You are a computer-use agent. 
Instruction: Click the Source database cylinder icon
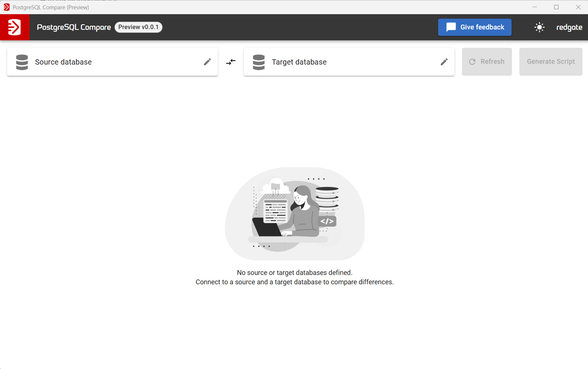pyautogui.click(x=22, y=62)
